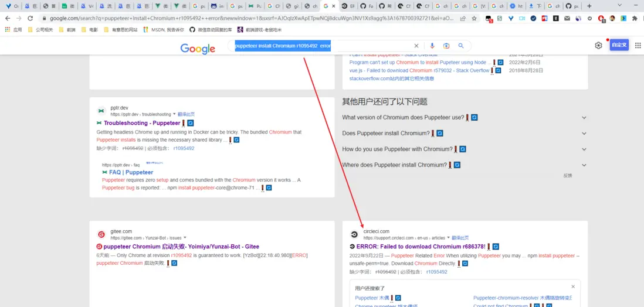
Task: Open 'ERROR: Failed to download Chromium r686378!'
Action: 421,247
